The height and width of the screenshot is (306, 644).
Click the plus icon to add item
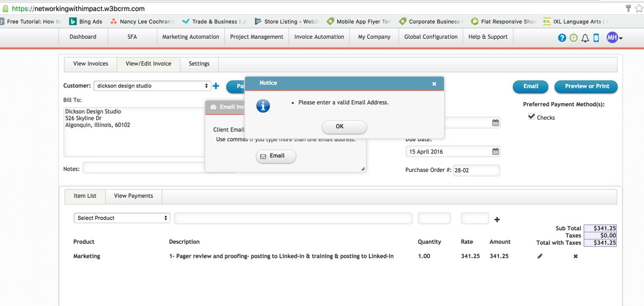[x=497, y=220]
